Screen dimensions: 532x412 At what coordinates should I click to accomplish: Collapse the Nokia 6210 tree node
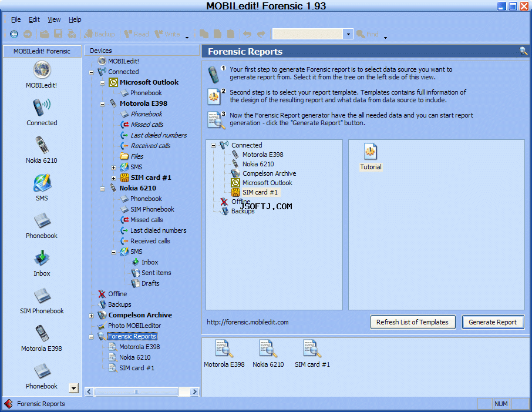(102, 189)
